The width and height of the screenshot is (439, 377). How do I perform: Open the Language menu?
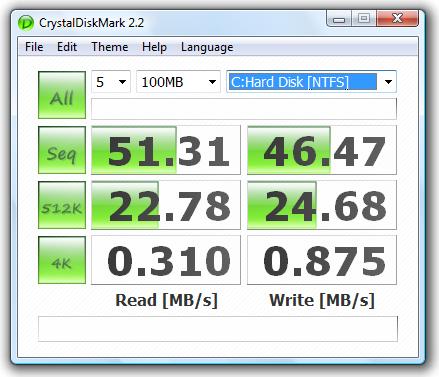[x=207, y=47]
